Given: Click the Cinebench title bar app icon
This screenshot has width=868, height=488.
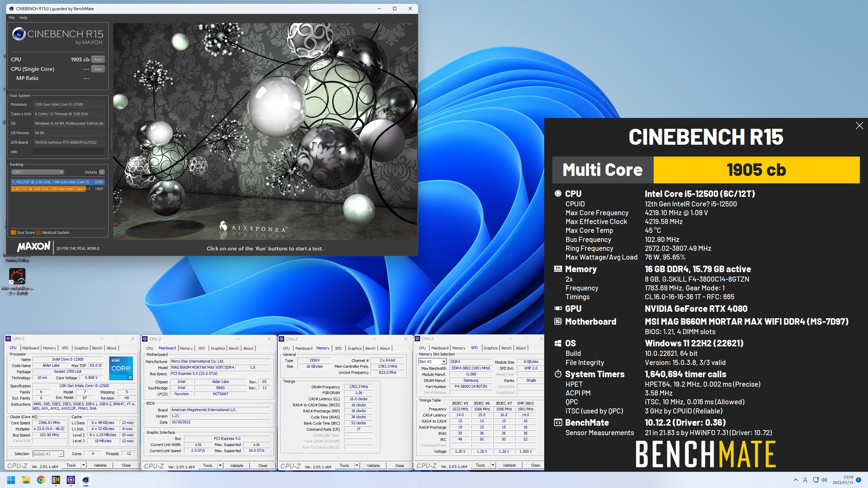Looking at the screenshot, I should click(x=11, y=8).
